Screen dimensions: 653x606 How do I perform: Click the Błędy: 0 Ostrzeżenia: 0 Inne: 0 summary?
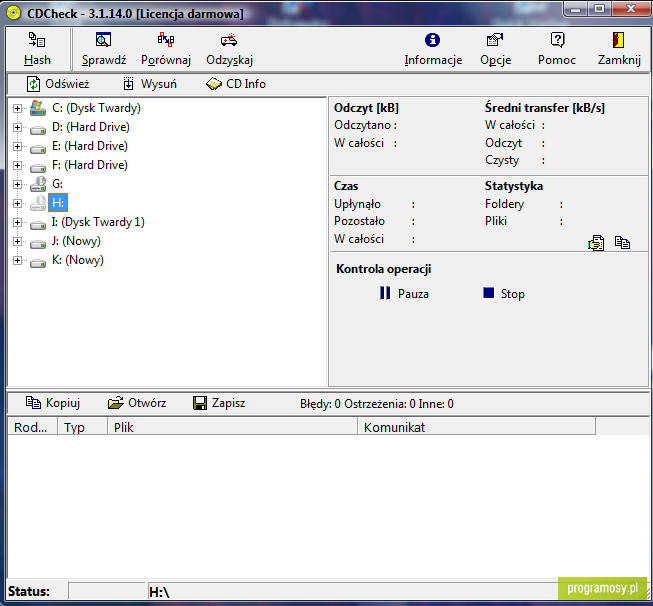(x=377, y=404)
